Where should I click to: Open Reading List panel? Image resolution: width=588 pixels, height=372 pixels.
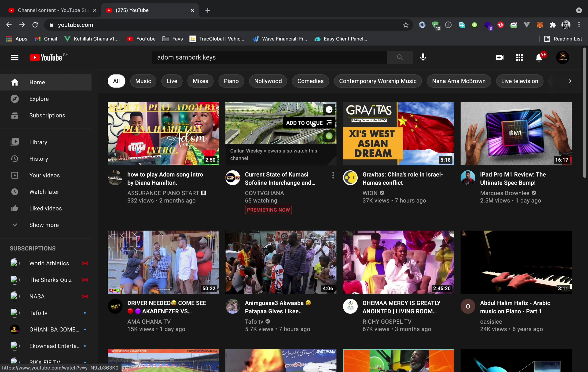pyautogui.click(x=563, y=39)
